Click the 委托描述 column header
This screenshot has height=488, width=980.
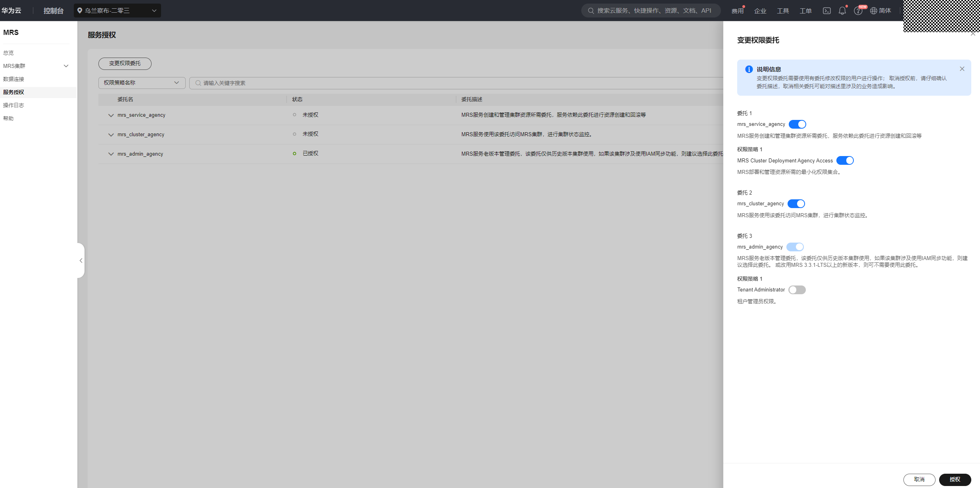[x=472, y=99]
